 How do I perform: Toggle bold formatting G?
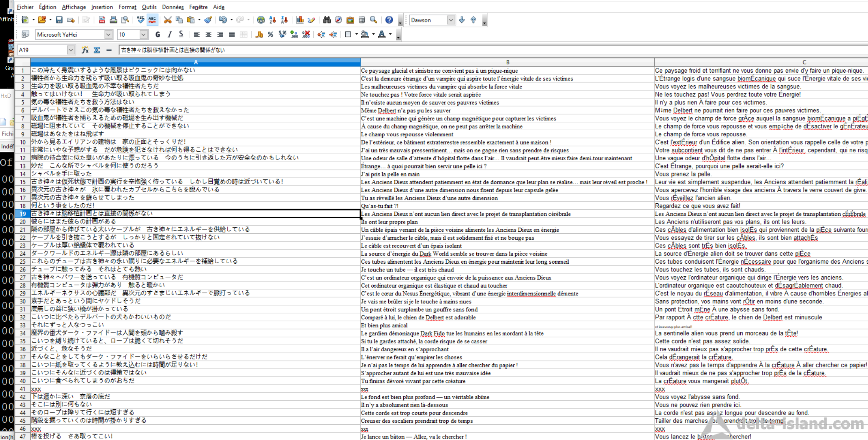(x=158, y=34)
